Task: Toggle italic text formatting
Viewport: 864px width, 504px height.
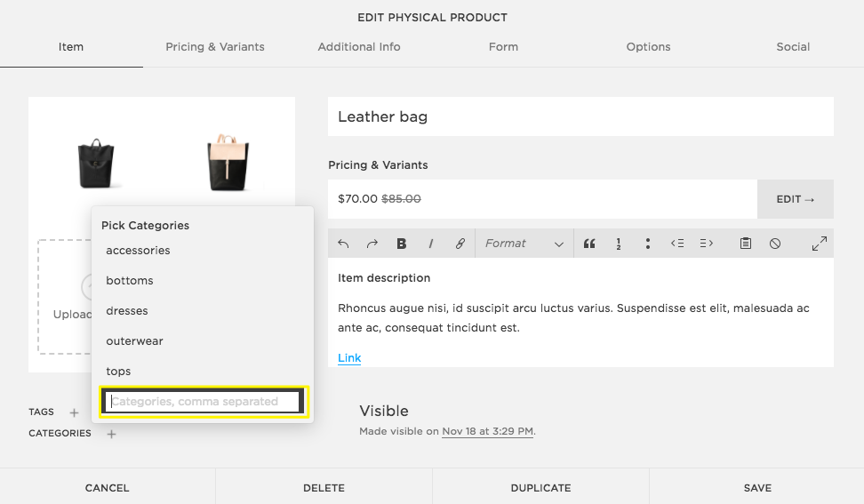Action: tap(431, 244)
